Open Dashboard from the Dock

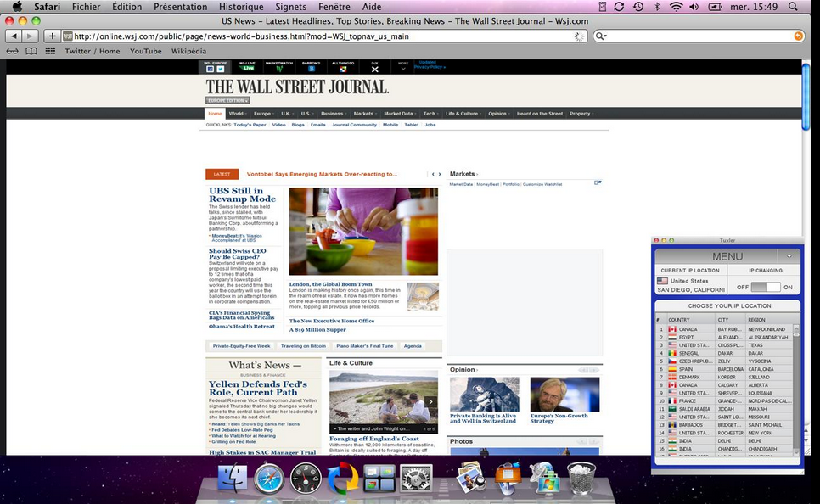(306, 478)
